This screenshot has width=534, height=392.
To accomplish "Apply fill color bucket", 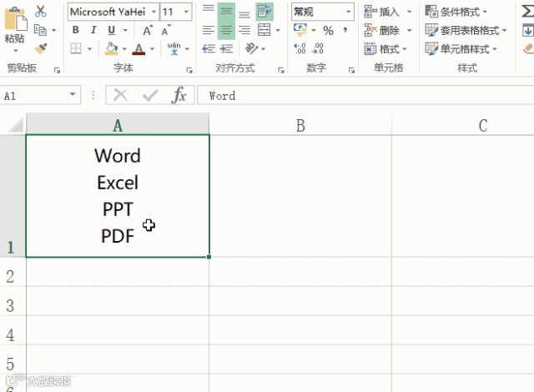I will coord(111,48).
